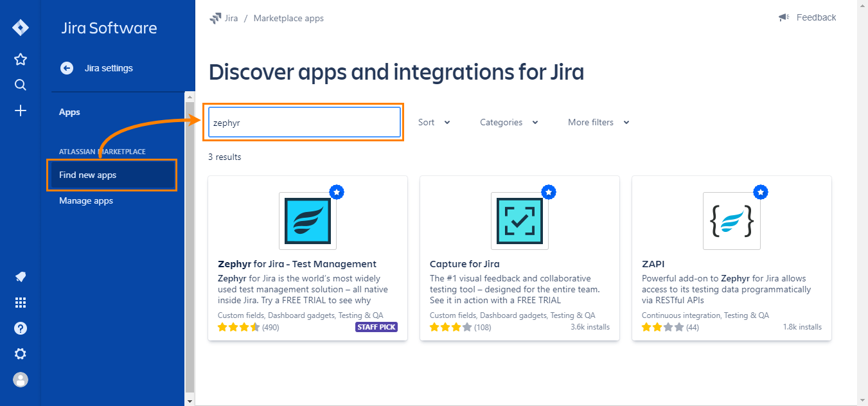
Task: Open the settings gear icon in sidebar
Action: click(21, 354)
